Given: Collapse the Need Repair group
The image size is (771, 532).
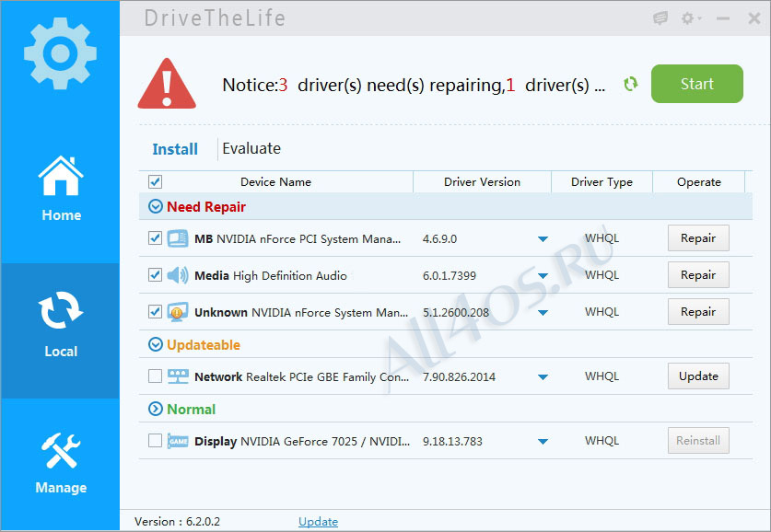Looking at the screenshot, I should click(x=156, y=206).
